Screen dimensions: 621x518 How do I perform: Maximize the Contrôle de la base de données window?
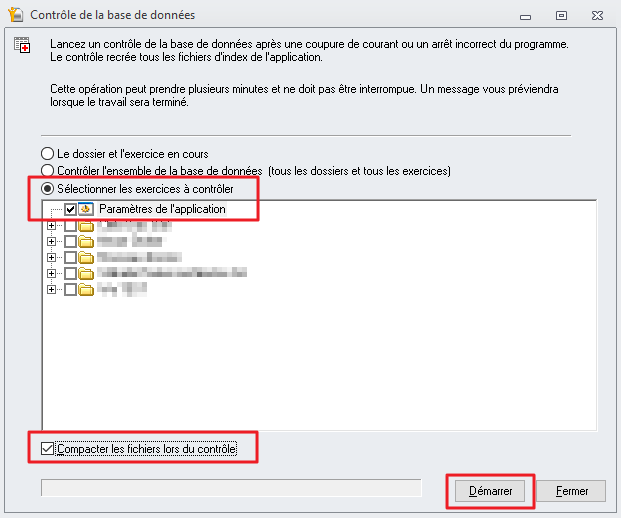561,15
